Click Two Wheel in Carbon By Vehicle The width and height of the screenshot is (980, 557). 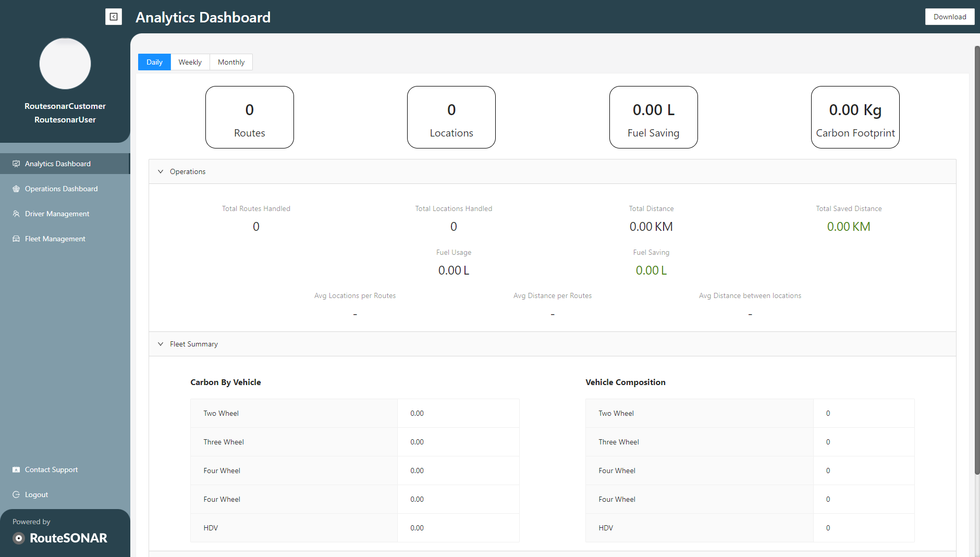point(221,413)
